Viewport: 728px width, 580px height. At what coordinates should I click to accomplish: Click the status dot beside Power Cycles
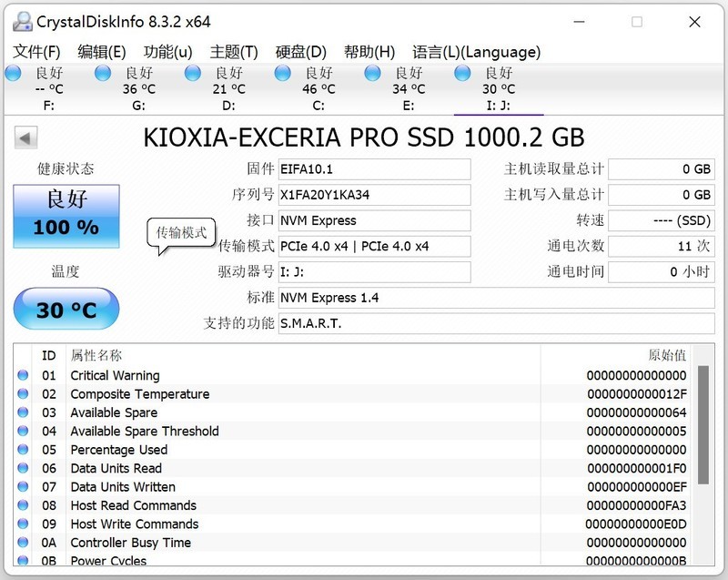pos(24,560)
